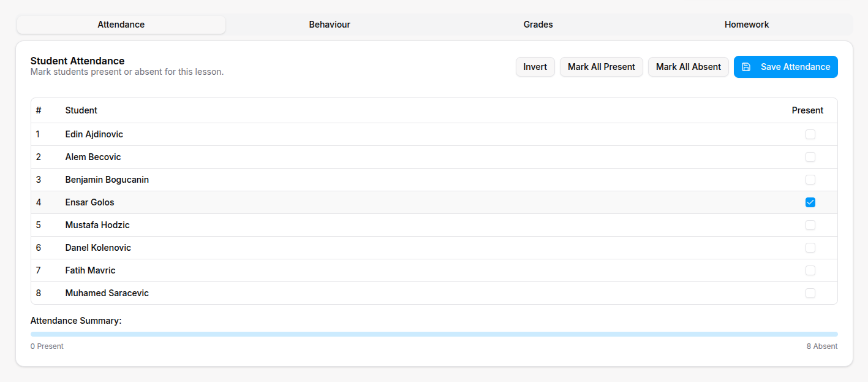Click the attendance summary progress bar
Screen dimensions: 868x382
tap(434, 334)
